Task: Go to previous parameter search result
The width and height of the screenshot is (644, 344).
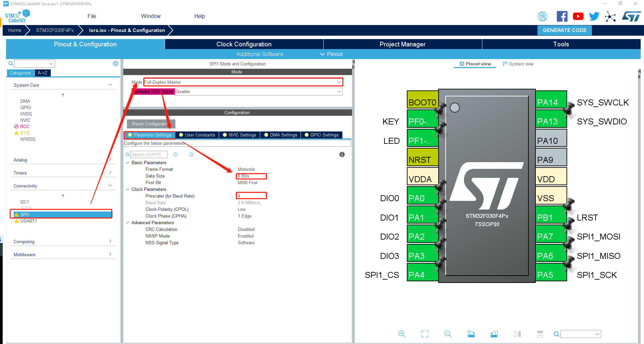Action: (175, 154)
